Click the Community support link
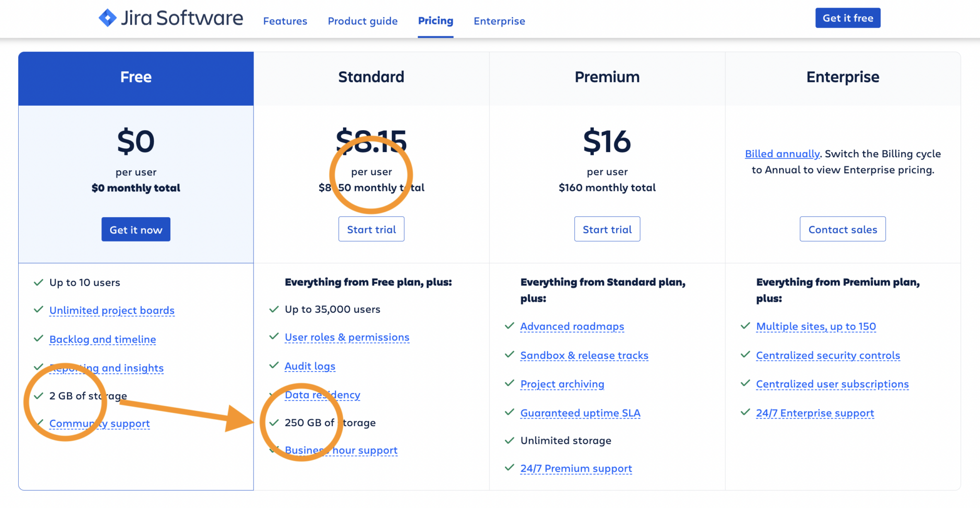Viewport: 980px width, 508px height. click(x=99, y=423)
